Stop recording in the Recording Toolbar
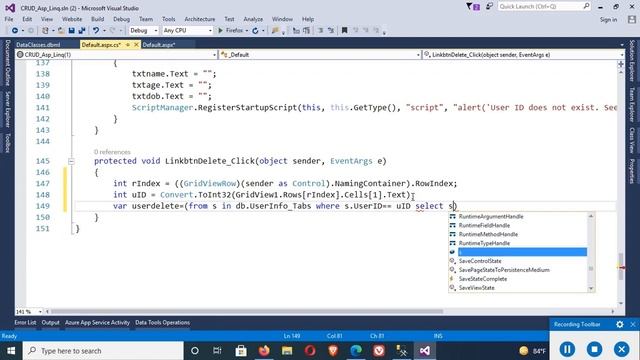Viewport: 640px width, 360px height. click(594, 349)
